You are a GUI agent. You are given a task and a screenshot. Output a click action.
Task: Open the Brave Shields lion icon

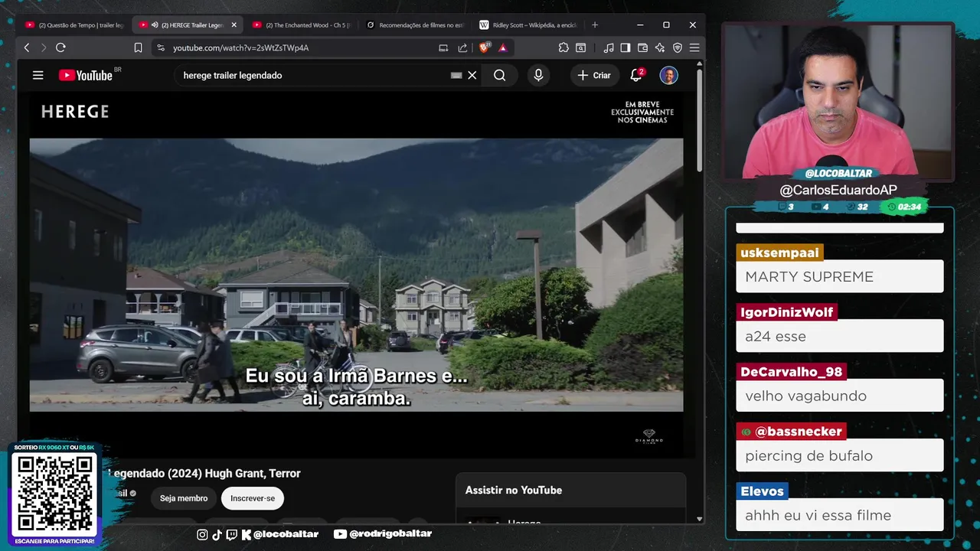[x=484, y=47]
